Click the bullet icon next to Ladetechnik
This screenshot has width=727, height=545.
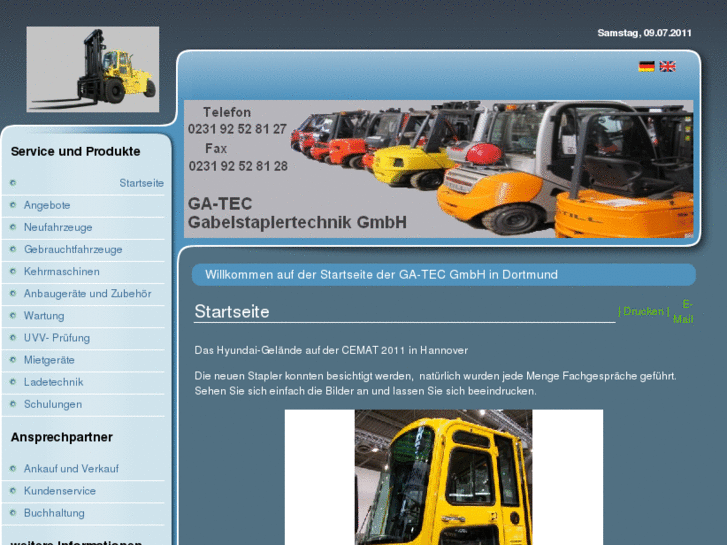click(13, 382)
